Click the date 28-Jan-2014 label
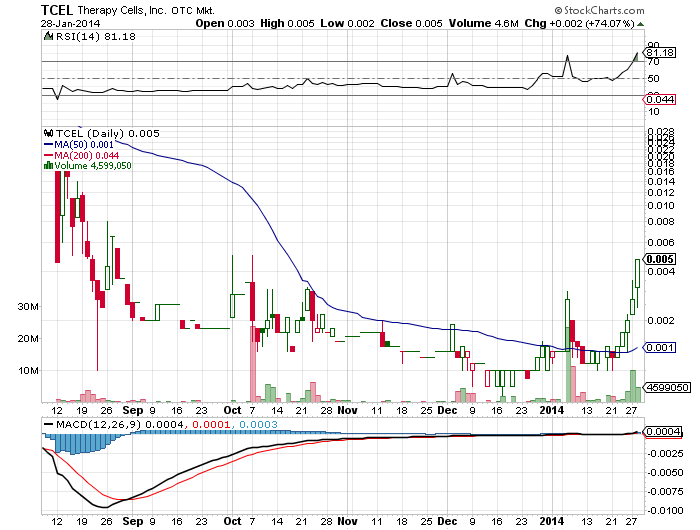The image size is (700, 530). coord(71,24)
